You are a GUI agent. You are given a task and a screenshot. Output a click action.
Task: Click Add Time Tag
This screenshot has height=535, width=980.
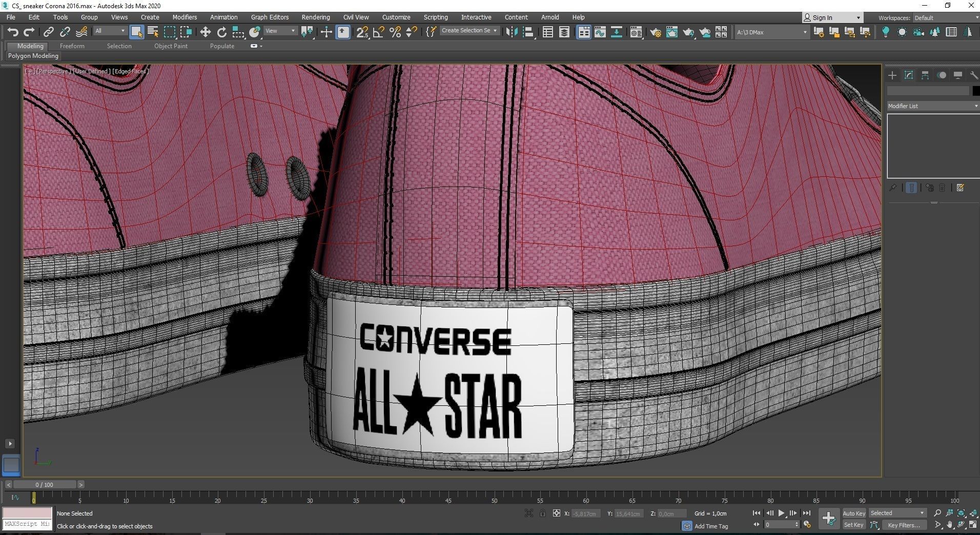click(x=711, y=526)
